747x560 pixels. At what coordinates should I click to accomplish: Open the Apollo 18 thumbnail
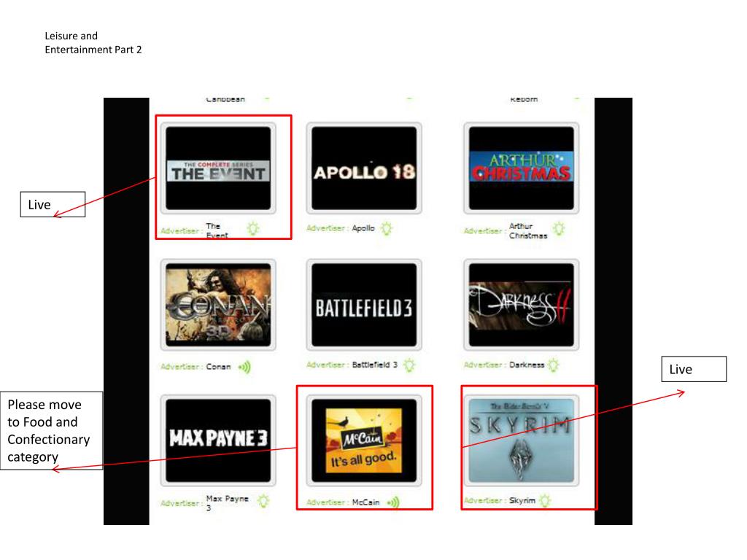pyautogui.click(x=364, y=168)
